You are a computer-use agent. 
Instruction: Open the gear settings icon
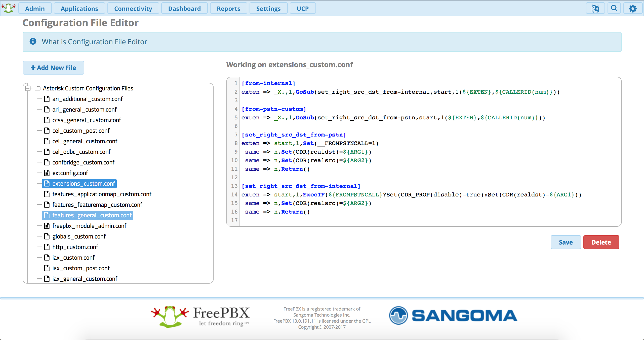tap(633, 9)
